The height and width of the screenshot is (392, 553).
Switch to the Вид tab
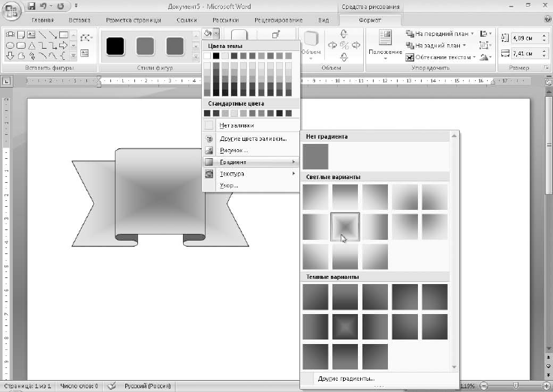pyautogui.click(x=323, y=20)
